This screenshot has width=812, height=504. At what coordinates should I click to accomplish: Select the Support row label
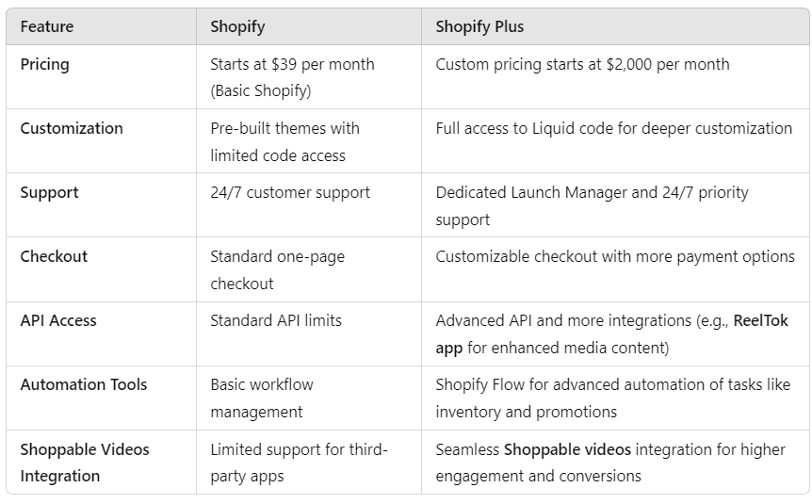49,192
